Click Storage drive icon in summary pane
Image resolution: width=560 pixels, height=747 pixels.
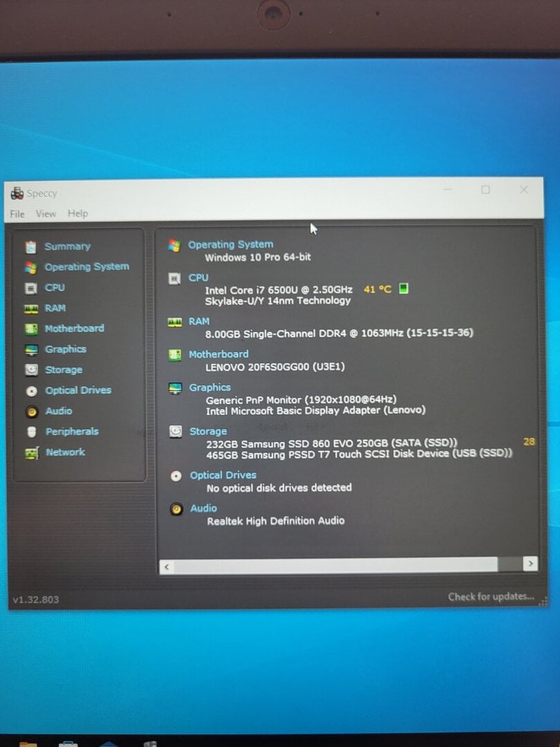point(176,432)
